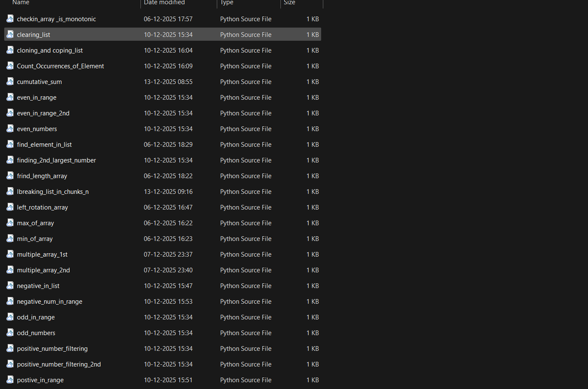Viewport: 588px width, 389px height.
Task: Click the positive_number_filtering file name
Action: pos(52,348)
